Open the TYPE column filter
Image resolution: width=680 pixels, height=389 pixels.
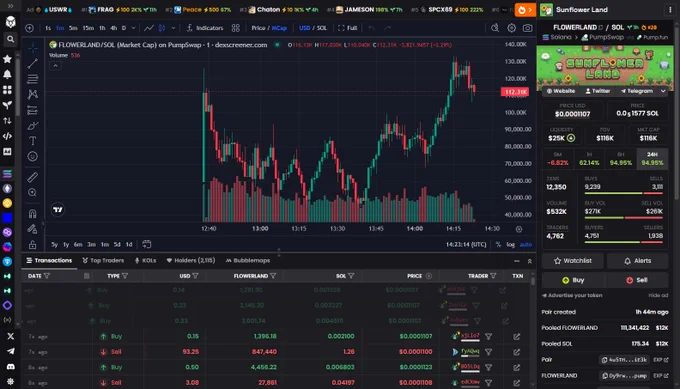tap(125, 276)
